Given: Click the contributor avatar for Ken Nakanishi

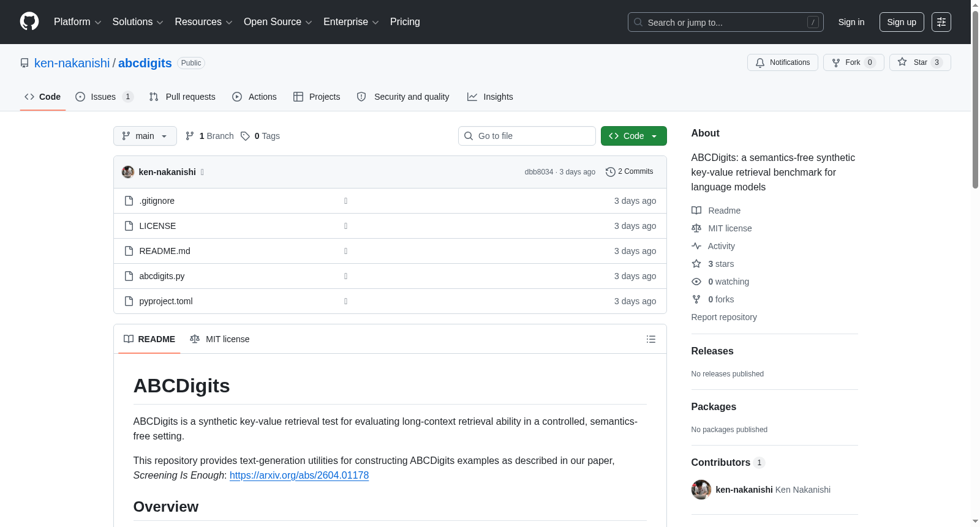Looking at the screenshot, I should tap(701, 490).
